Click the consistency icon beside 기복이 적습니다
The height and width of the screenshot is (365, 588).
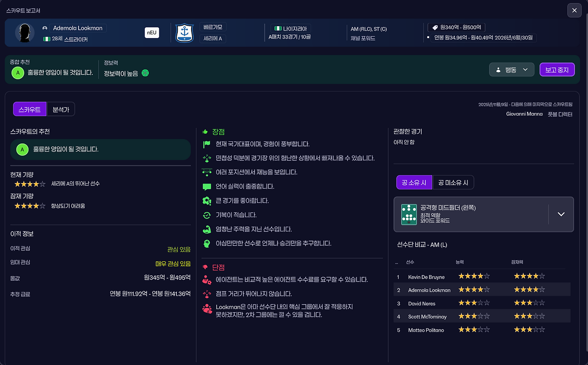pos(207,215)
